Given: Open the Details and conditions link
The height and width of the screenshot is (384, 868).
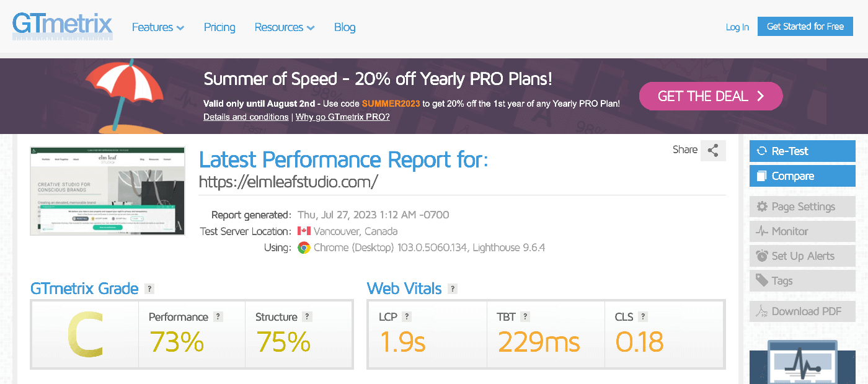Looking at the screenshot, I should pos(246,117).
